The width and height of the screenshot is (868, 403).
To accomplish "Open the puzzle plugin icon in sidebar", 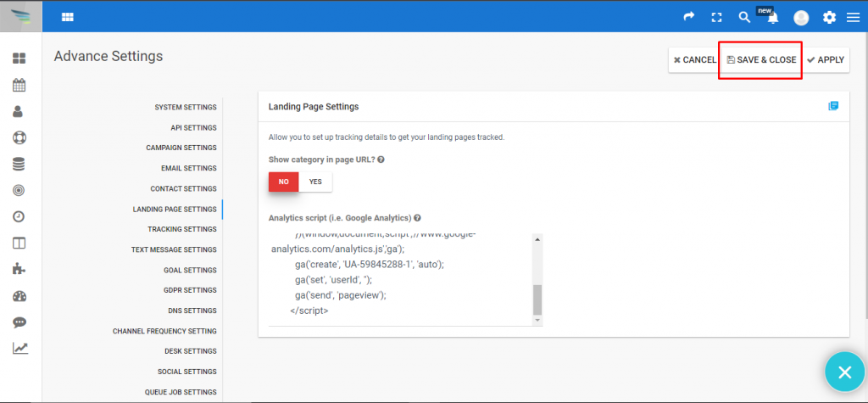I will click(19, 270).
